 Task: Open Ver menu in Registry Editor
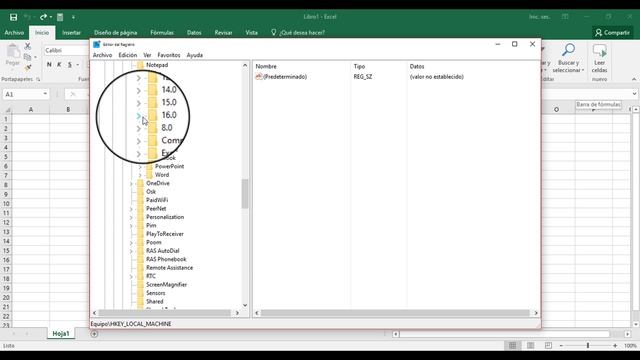tap(147, 55)
